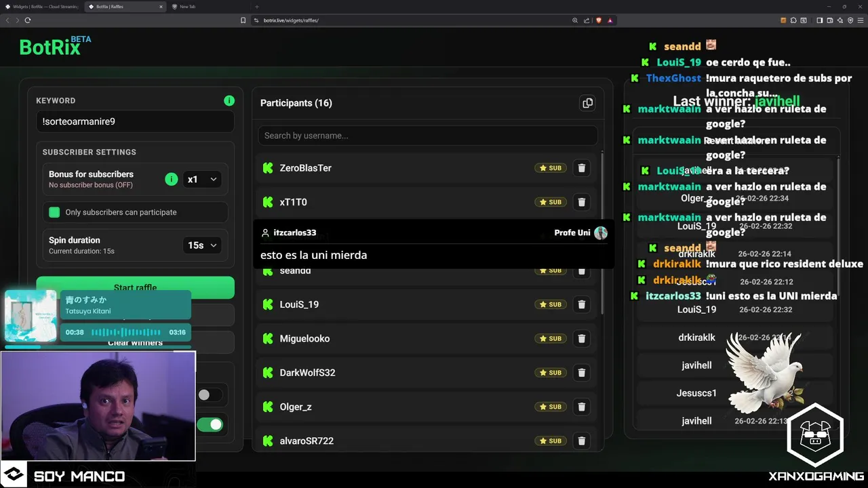Open the browser extensions menu
This screenshot has width=868, height=488.
coord(794,20)
